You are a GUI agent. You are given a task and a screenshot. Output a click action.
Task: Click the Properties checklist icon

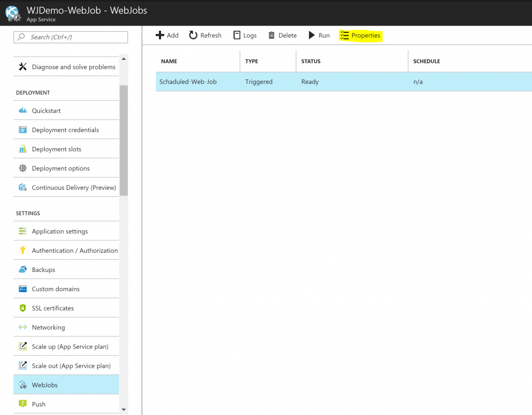[344, 35]
